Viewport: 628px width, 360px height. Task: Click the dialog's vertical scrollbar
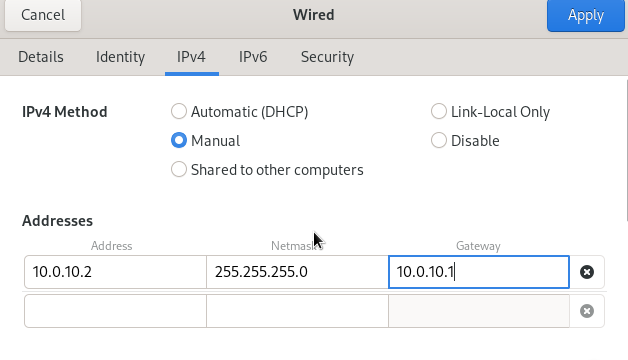coord(626,150)
